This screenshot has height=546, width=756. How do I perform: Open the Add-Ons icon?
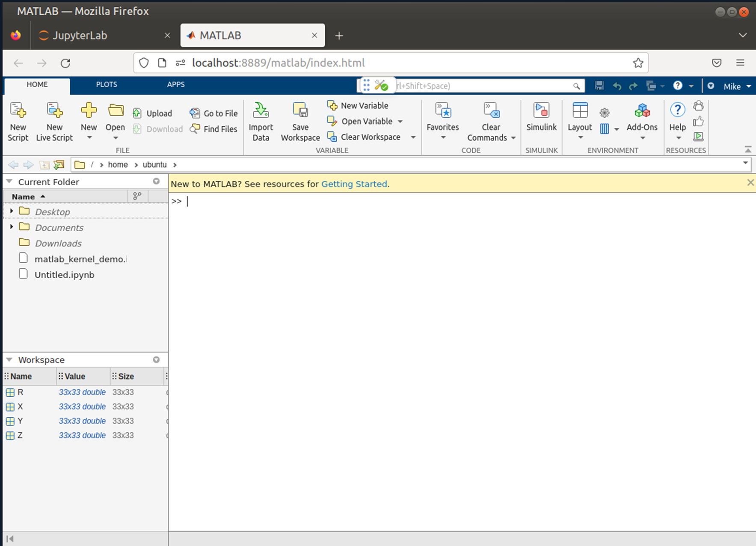tap(642, 111)
